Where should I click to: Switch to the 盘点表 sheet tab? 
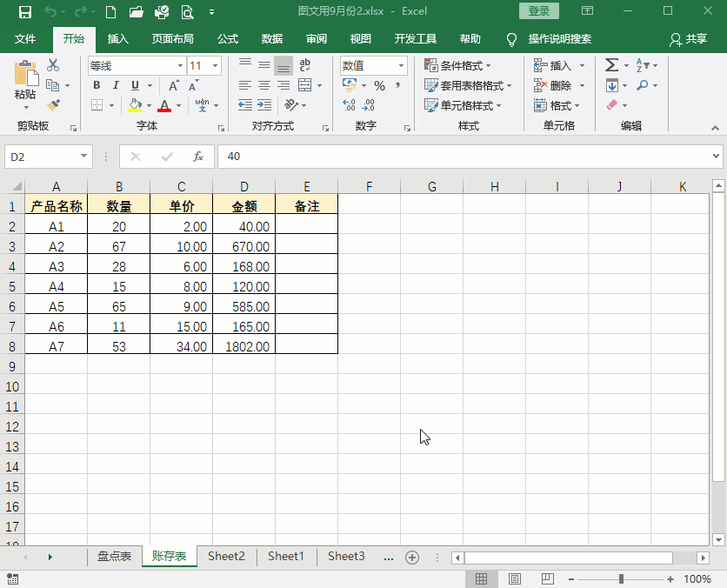click(x=114, y=556)
